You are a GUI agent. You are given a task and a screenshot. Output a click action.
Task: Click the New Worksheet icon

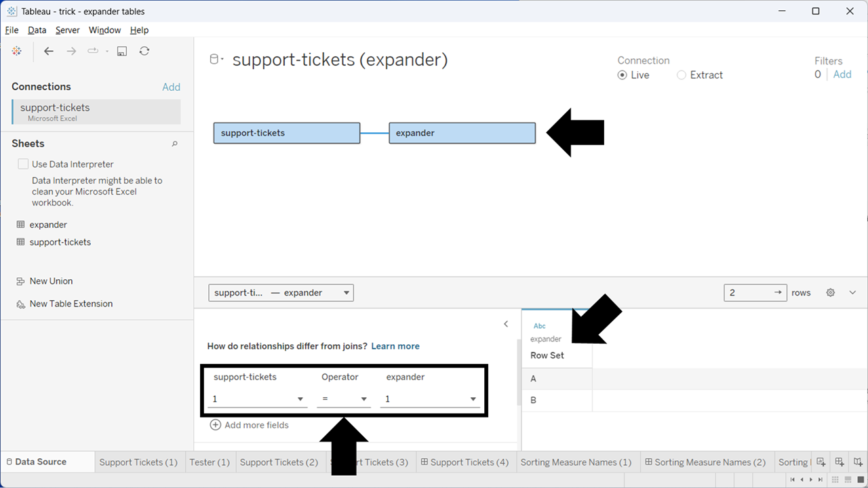pyautogui.click(x=821, y=462)
